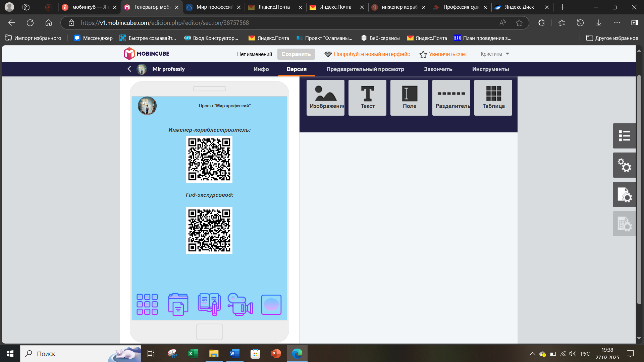Expand the Кристина account dropdown

(495, 54)
